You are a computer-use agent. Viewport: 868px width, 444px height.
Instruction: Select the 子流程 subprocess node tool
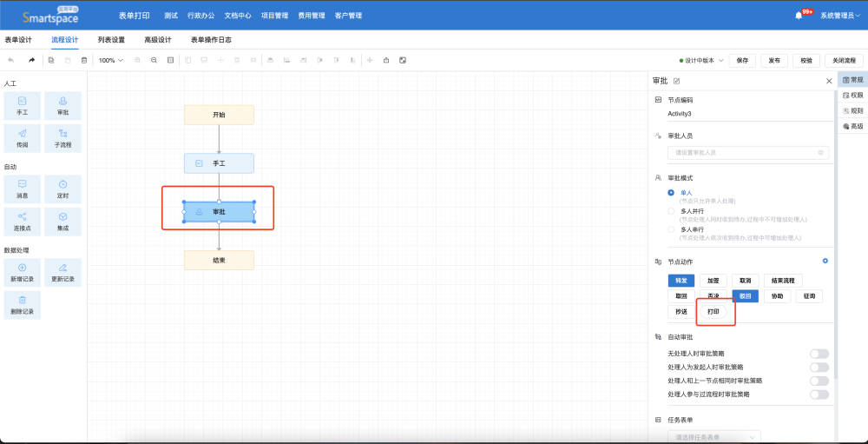[62, 137]
